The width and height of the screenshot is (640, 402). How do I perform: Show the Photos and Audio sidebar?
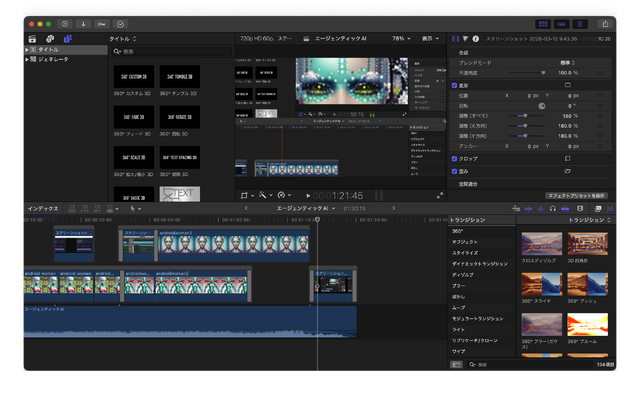coord(48,38)
